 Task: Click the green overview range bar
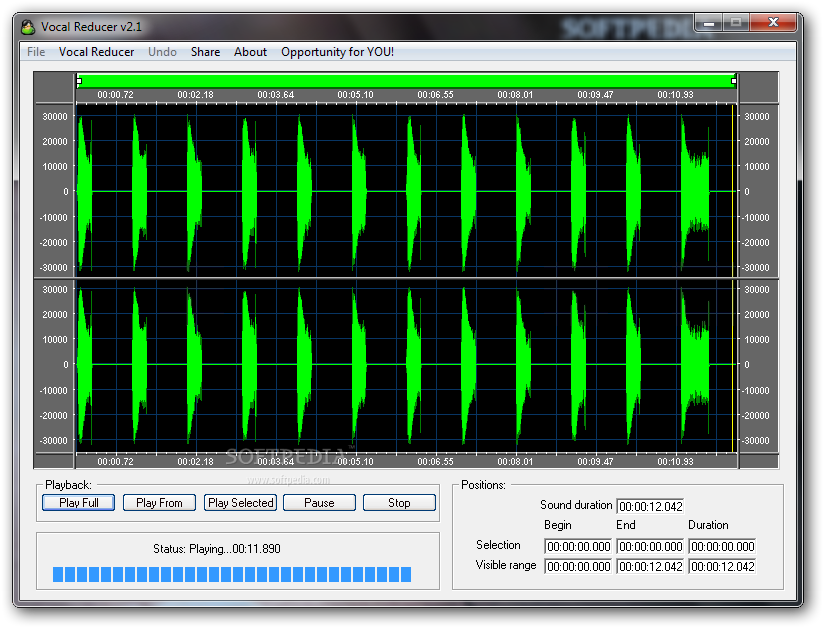click(x=406, y=81)
